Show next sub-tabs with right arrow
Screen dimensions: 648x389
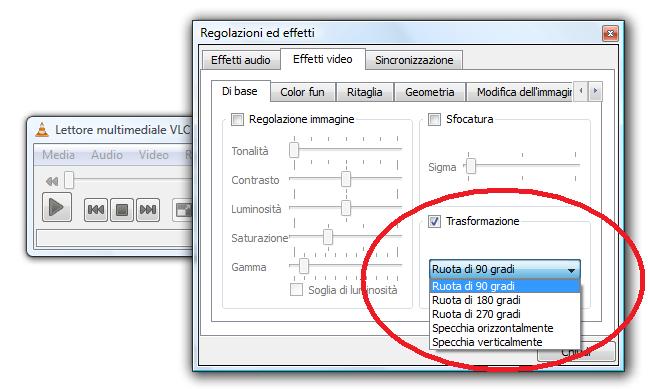[595, 91]
